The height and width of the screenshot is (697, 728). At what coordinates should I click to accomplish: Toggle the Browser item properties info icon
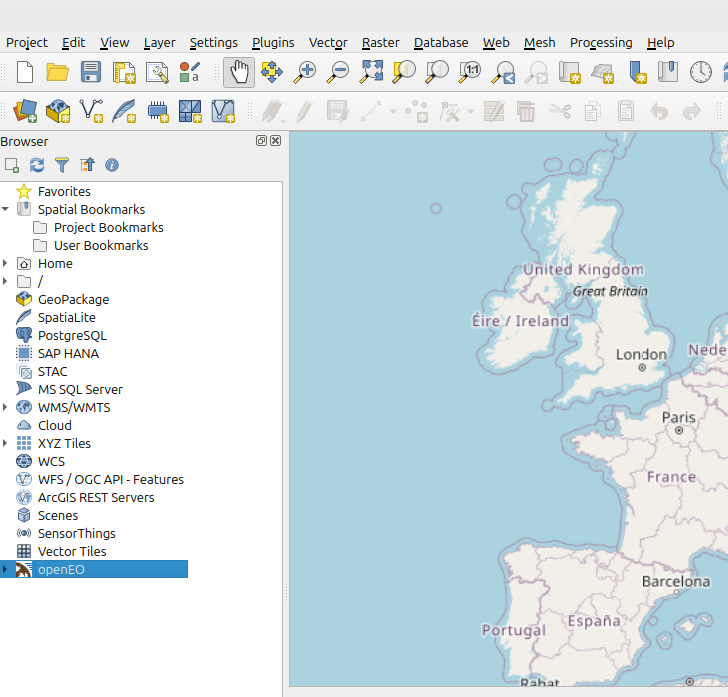112,165
